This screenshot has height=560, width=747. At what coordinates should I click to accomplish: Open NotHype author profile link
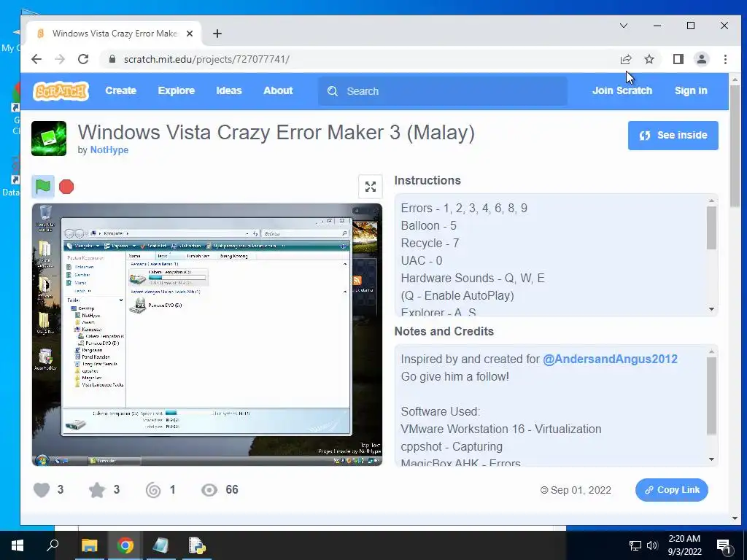tap(109, 149)
